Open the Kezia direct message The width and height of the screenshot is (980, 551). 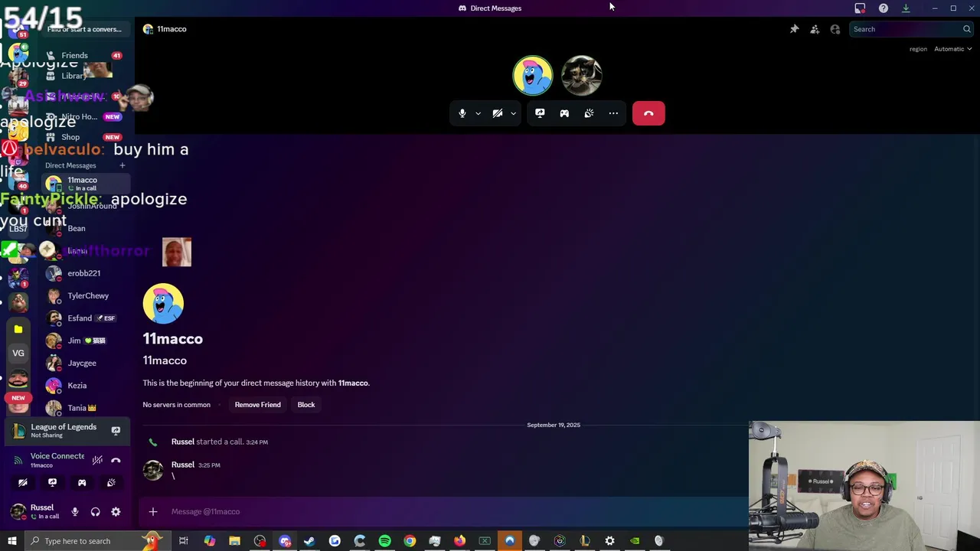pyautogui.click(x=86, y=386)
